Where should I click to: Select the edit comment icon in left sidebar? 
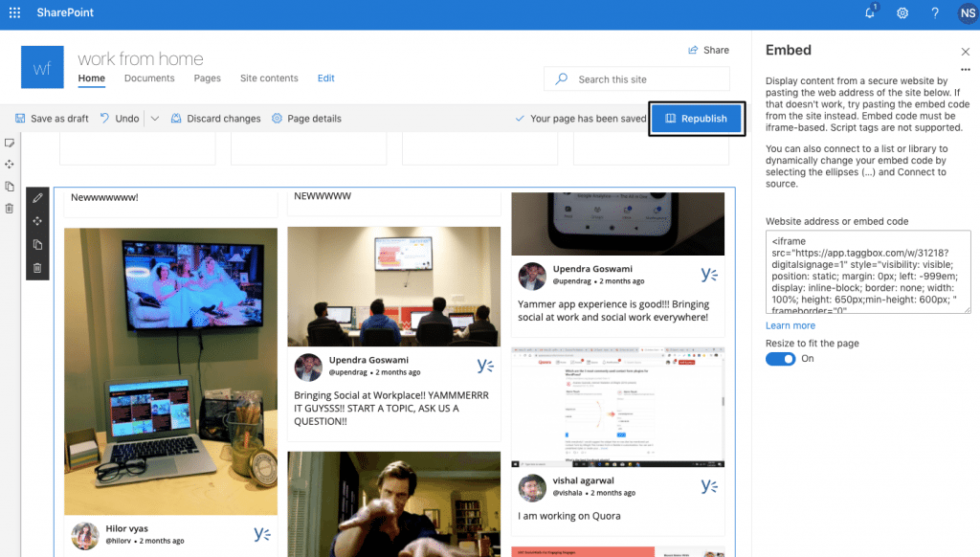click(x=10, y=143)
